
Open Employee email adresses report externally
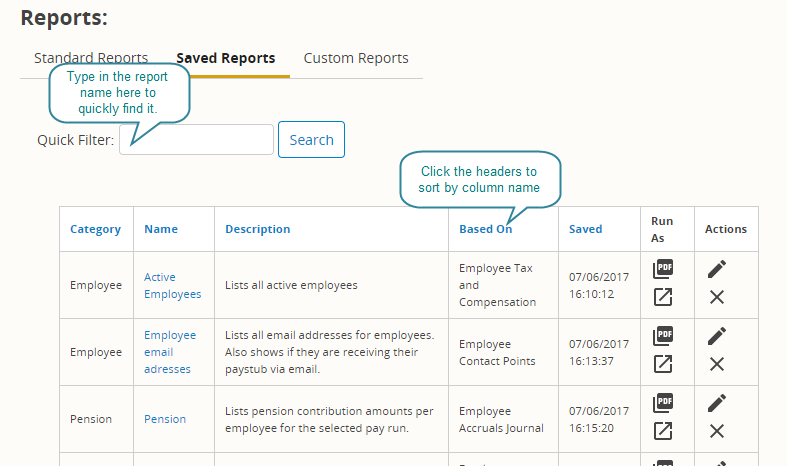tap(663, 364)
